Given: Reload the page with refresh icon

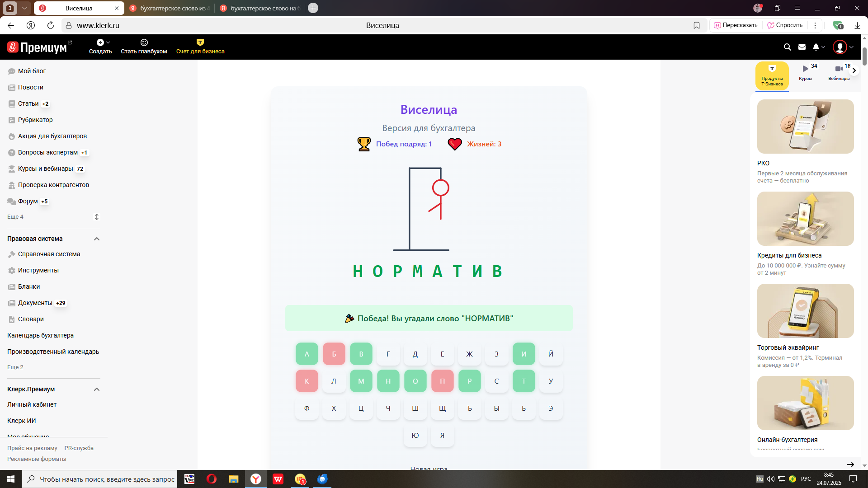Looking at the screenshot, I should pos(51,25).
